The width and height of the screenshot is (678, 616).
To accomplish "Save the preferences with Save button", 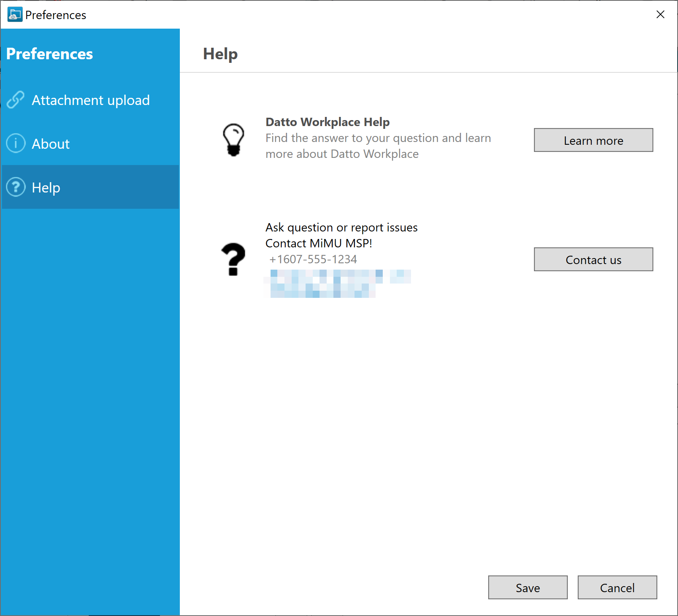I will click(528, 587).
